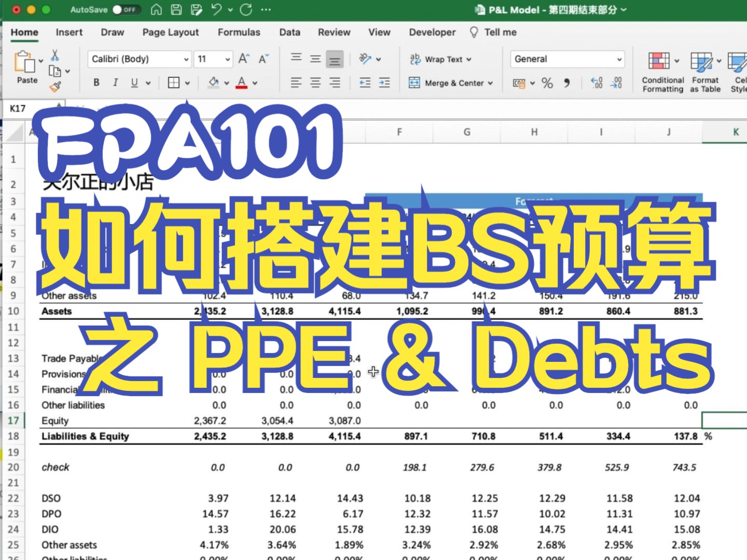The height and width of the screenshot is (560, 747).
Task: Click the cell value 743.5 in check row
Action: (x=684, y=467)
